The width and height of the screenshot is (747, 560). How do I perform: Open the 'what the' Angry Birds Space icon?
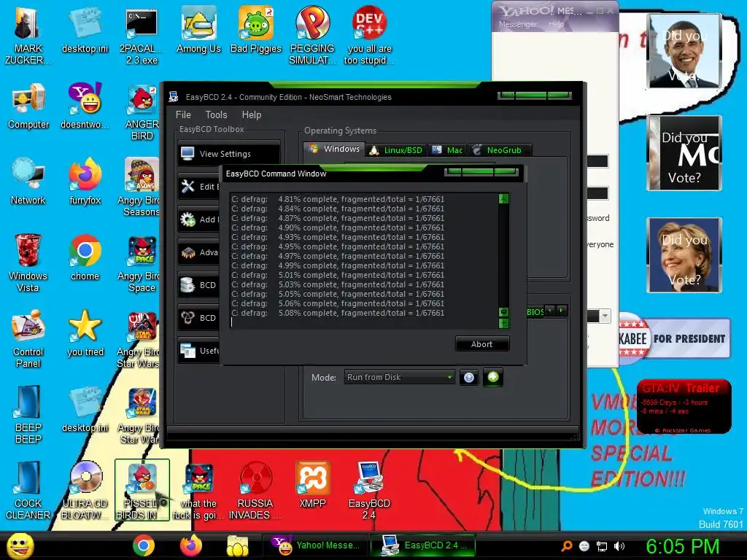click(198, 491)
